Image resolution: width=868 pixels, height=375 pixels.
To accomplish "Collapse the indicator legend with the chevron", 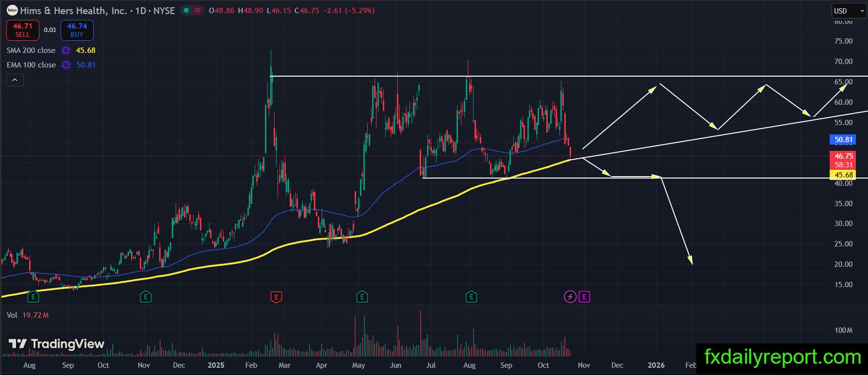I will point(15,80).
